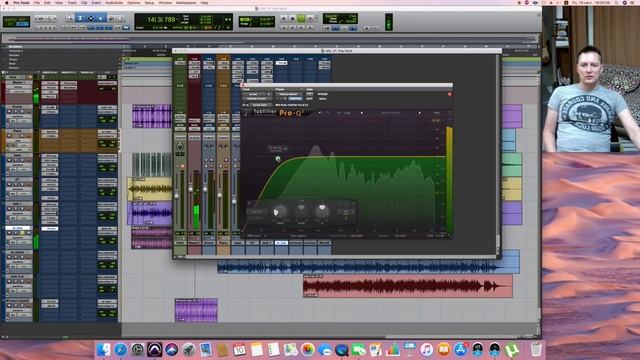Open Siri from the Dock

[171, 350]
